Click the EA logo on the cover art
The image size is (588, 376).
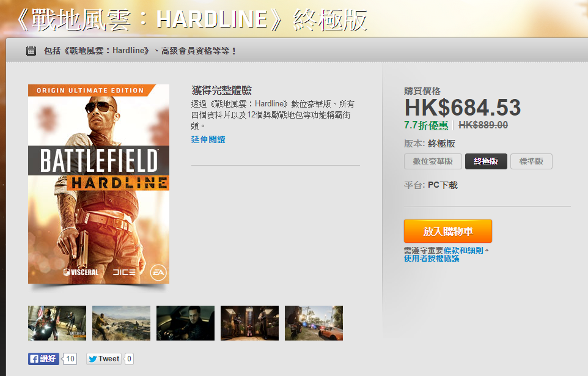(x=158, y=273)
